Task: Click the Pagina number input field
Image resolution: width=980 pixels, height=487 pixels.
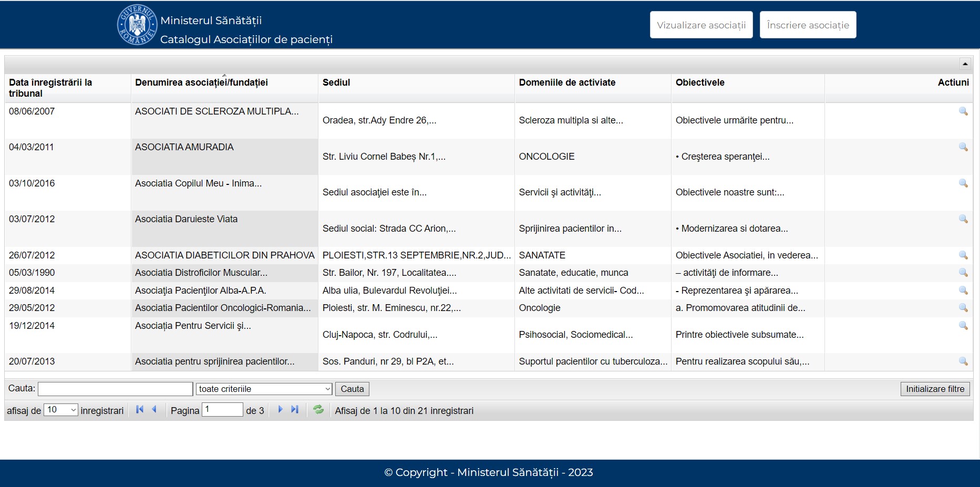Action: click(x=222, y=410)
